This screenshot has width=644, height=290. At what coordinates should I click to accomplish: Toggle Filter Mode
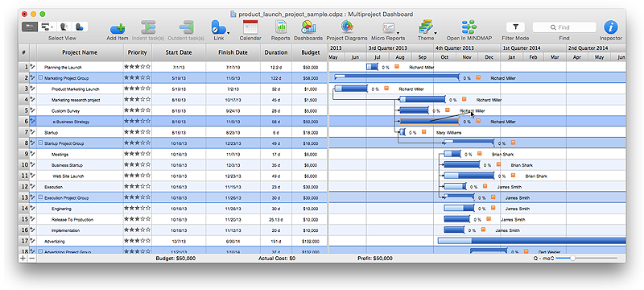tap(515, 27)
